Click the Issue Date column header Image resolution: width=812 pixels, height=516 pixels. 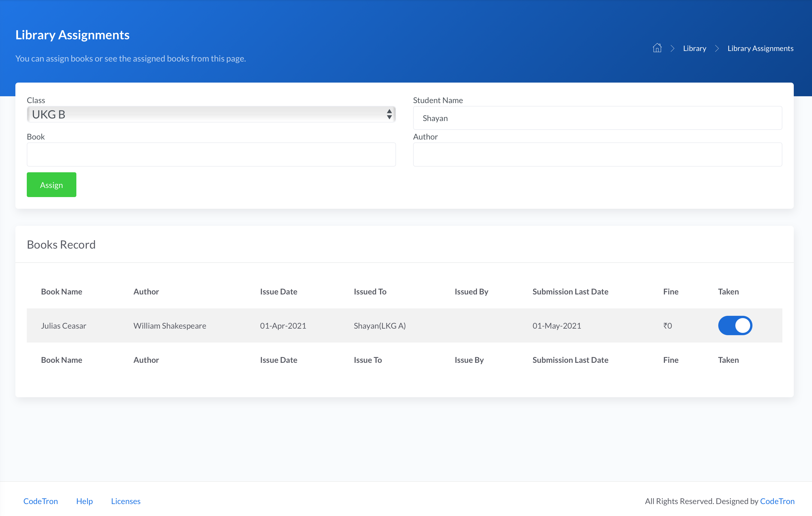tap(278, 292)
